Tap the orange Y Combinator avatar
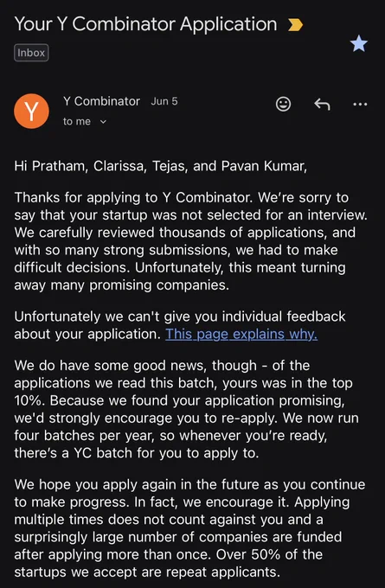Image resolution: width=385 pixels, height=588 pixels. point(31,111)
